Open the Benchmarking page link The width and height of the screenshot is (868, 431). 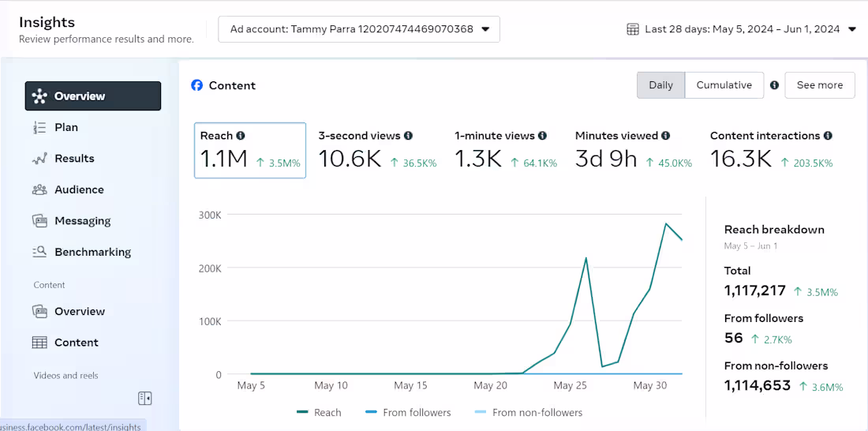92,253
